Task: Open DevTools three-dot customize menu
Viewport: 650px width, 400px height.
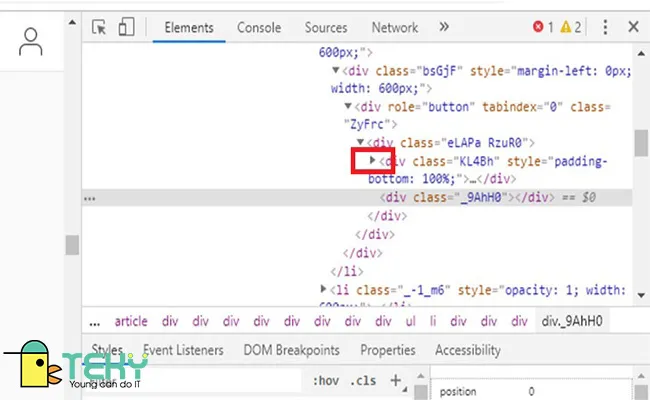Action: tap(605, 28)
